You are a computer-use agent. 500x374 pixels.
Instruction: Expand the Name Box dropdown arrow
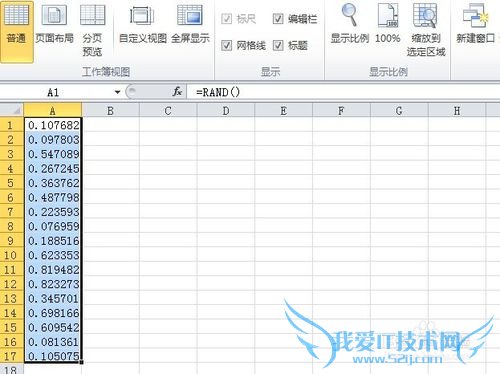click(117, 92)
